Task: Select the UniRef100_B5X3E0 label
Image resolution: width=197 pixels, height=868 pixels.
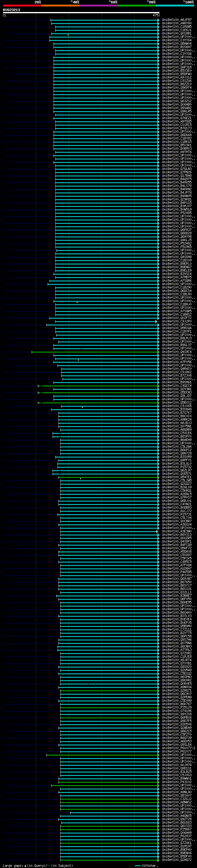Action: pos(177,71)
